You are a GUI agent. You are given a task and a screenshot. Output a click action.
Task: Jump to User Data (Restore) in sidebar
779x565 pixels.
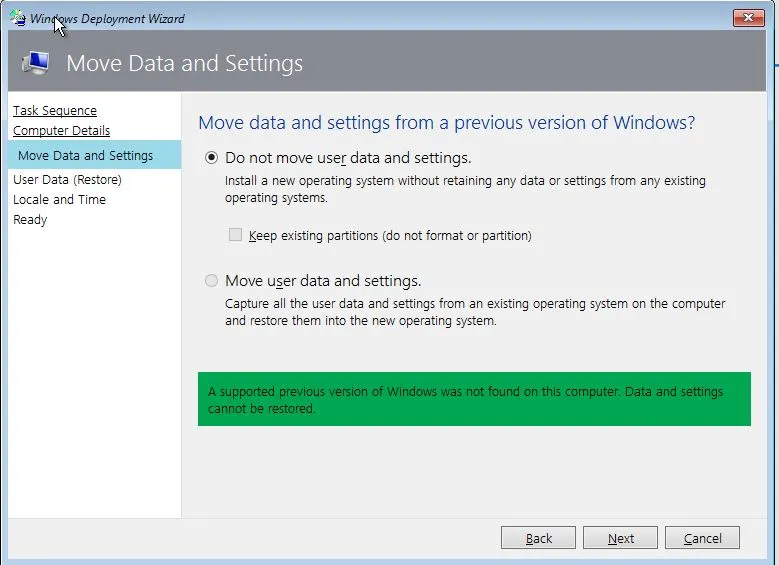(67, 180)
